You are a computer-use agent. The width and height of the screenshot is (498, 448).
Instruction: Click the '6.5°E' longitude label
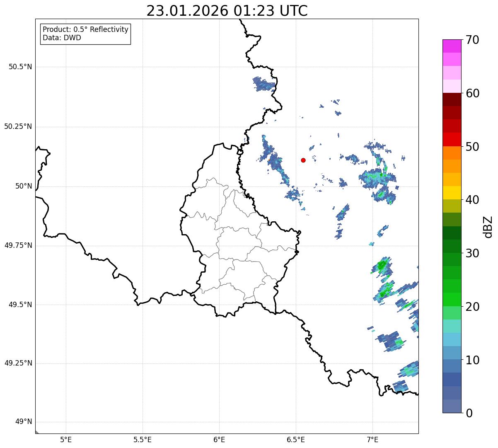[296, 439]
